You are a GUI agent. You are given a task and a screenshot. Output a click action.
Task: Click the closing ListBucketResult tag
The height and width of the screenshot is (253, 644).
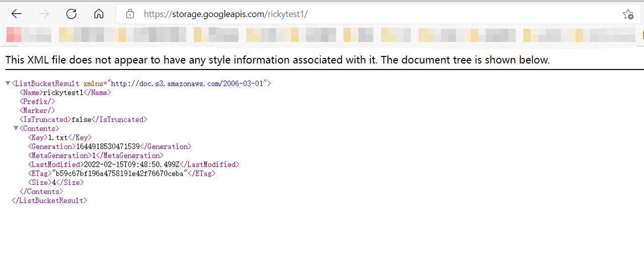[49, 201]
